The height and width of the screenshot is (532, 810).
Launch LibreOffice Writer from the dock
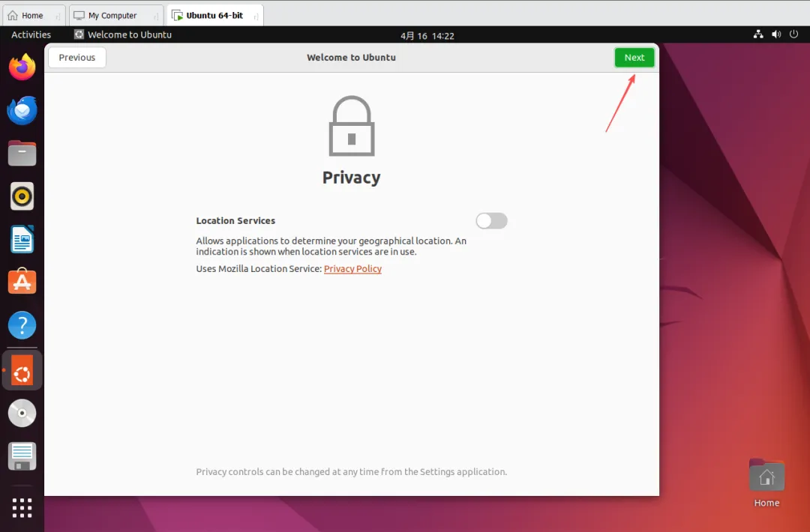click(22, 240)
